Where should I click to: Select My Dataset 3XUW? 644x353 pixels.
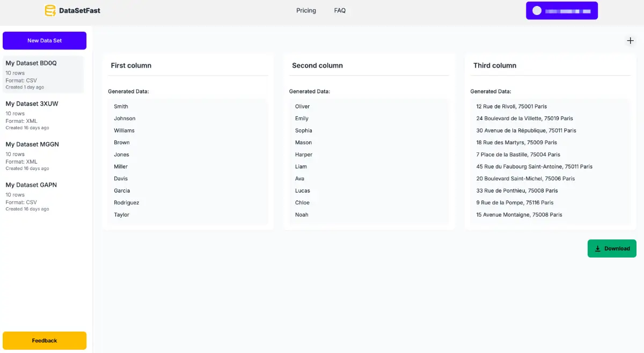tap(32, 104)
